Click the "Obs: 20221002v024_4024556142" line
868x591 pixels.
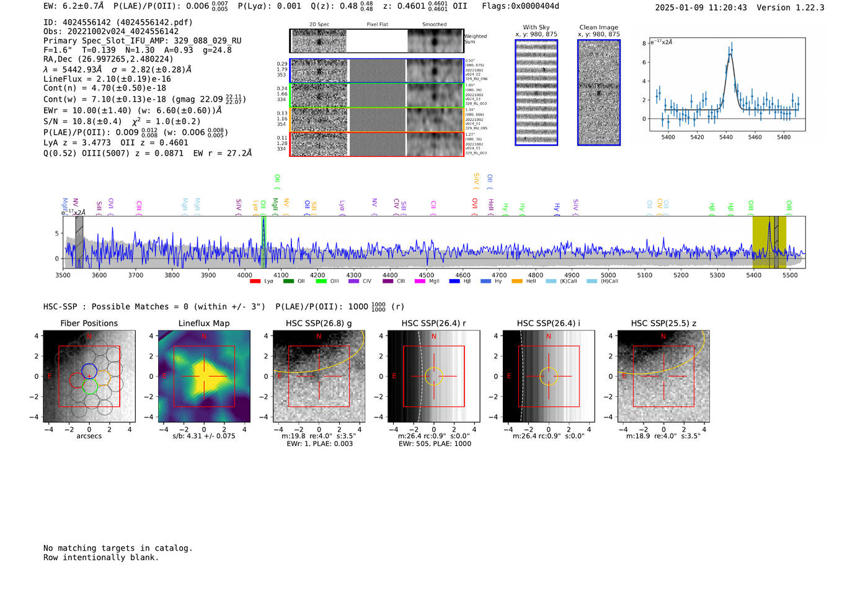[x=111, y=32]
